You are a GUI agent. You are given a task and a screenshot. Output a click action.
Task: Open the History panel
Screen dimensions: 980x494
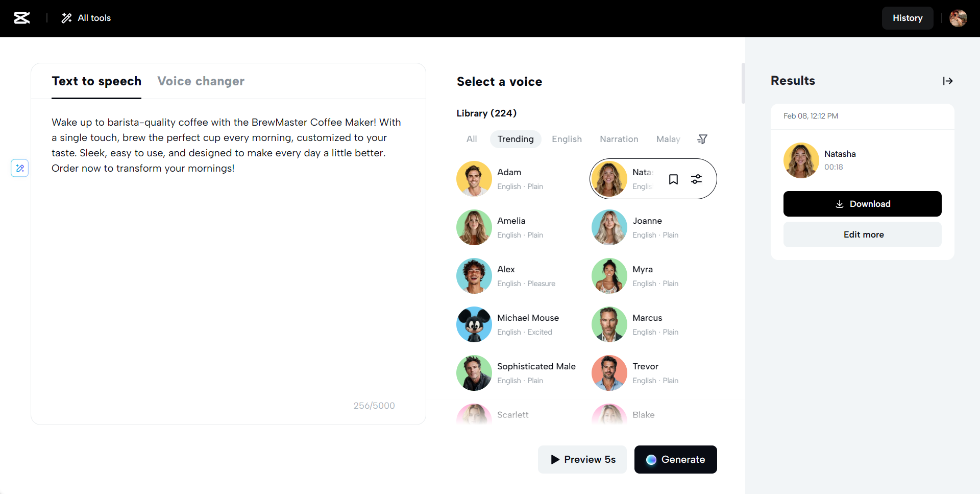[907, 18]
